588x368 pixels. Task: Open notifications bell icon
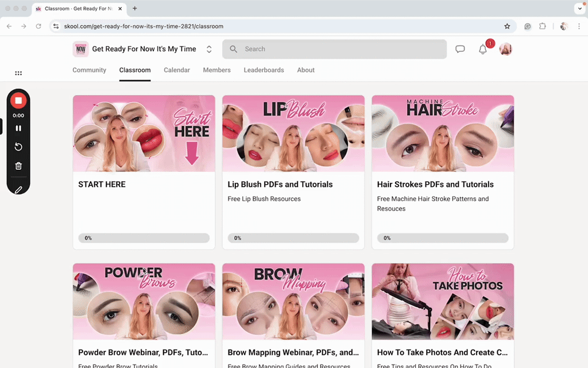[483, 49]
